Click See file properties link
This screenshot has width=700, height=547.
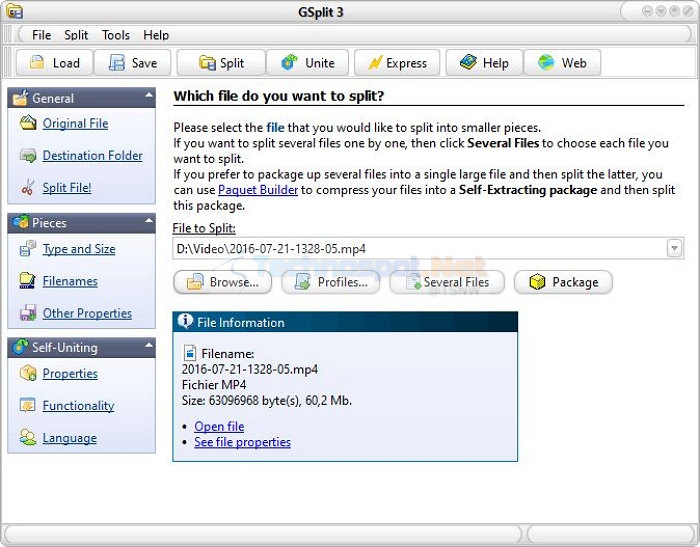(x=242, y=442)
